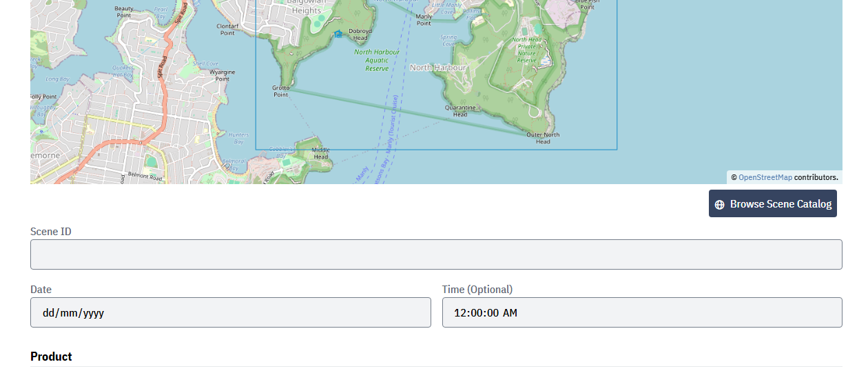
Task: Click the Manly Point map label
Action: click(x=424, y=19)
